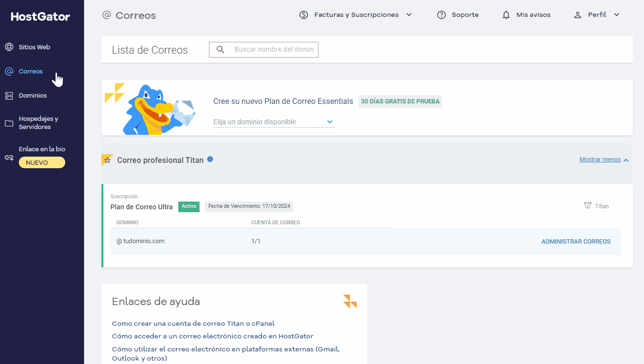
Task: Click the magnifier icon in search box
Action: [x=221, y=49]
